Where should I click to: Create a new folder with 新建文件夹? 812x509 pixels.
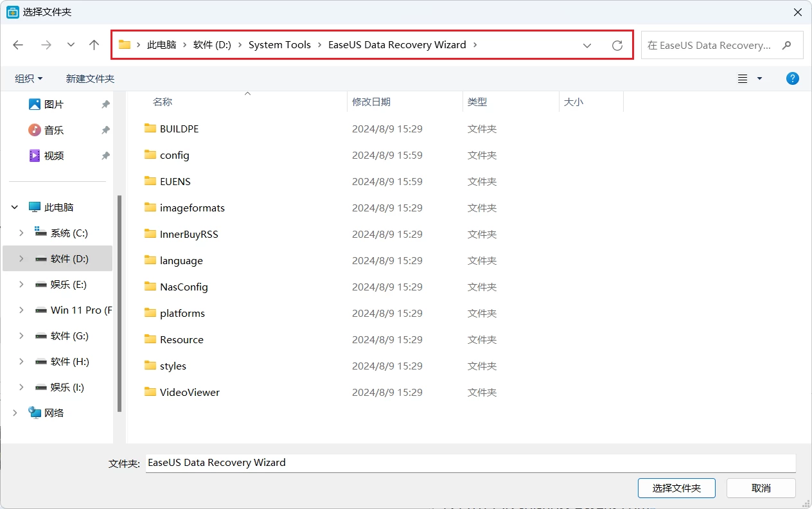(x=90, y=78)
